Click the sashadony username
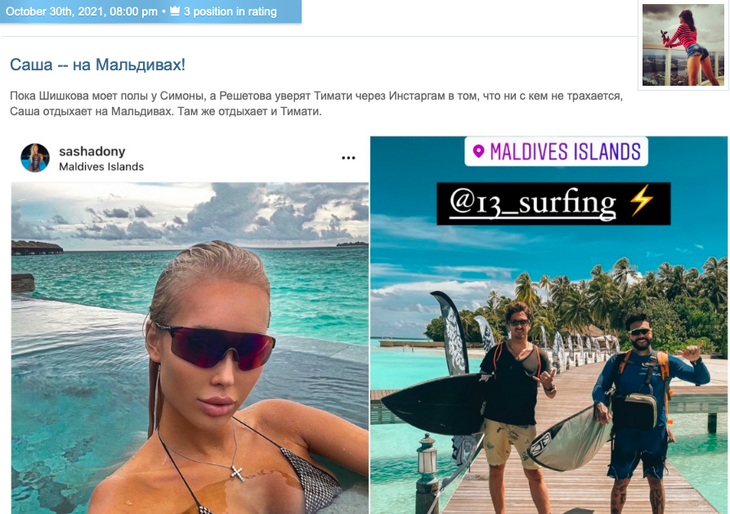 pos(92,151)
